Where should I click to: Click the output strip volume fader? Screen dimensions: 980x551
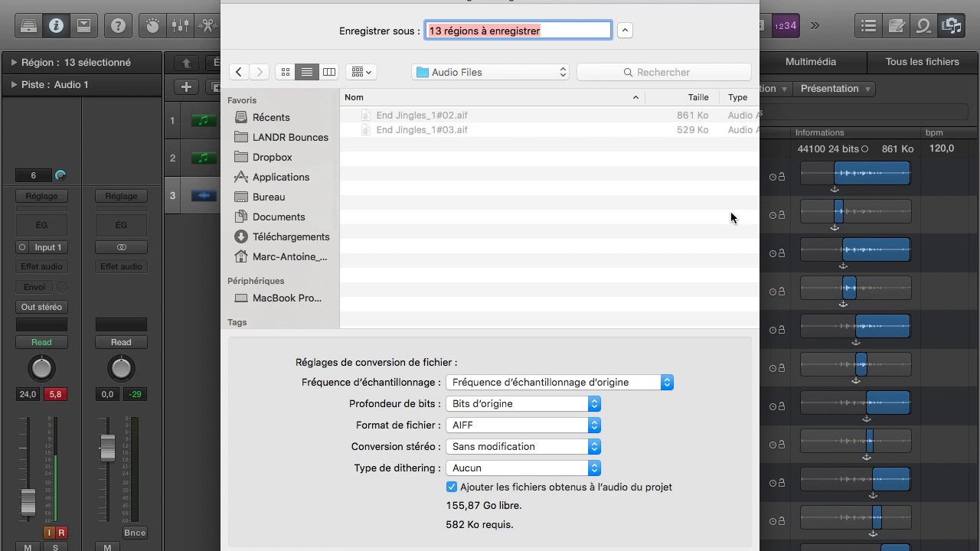(107, 447)
